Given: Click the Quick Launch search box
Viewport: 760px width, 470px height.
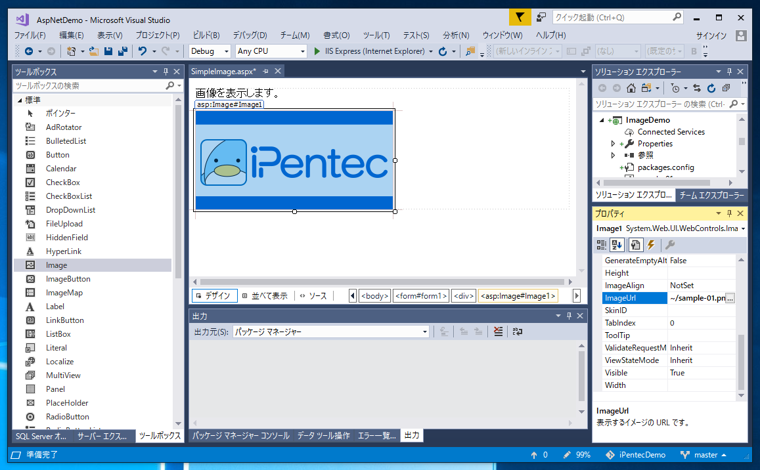Looking at the screenshot, I should coord(618,17).
